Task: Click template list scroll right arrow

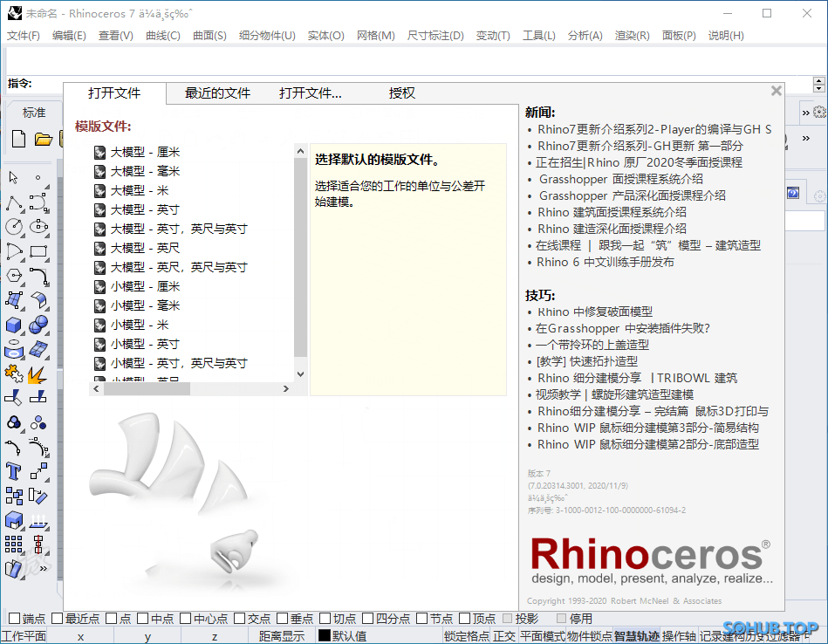Action: [x=285, y=389]
